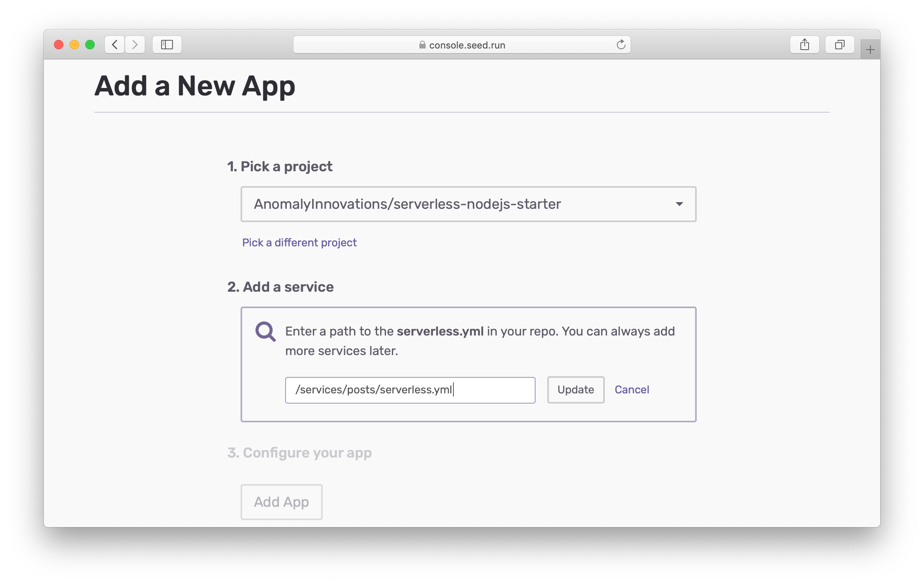Click the yellow minimize window button
Viewport: 924px width, 585px height.
[x=74, y=45]
